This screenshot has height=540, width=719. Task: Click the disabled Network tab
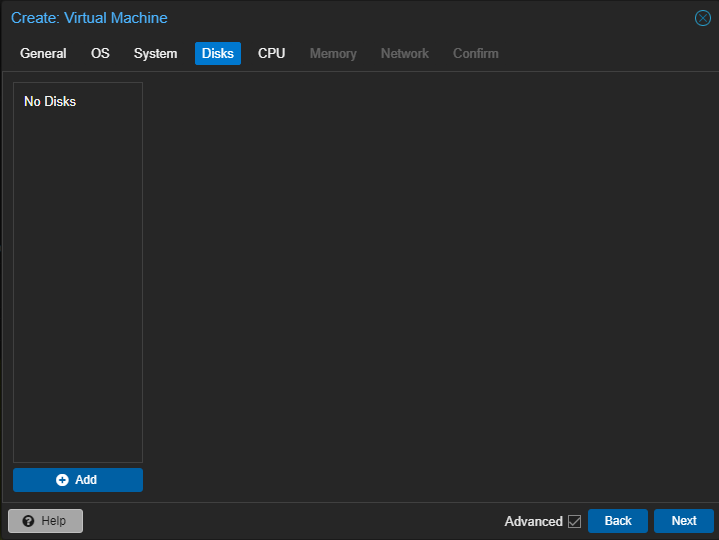(x=404, y=53)
